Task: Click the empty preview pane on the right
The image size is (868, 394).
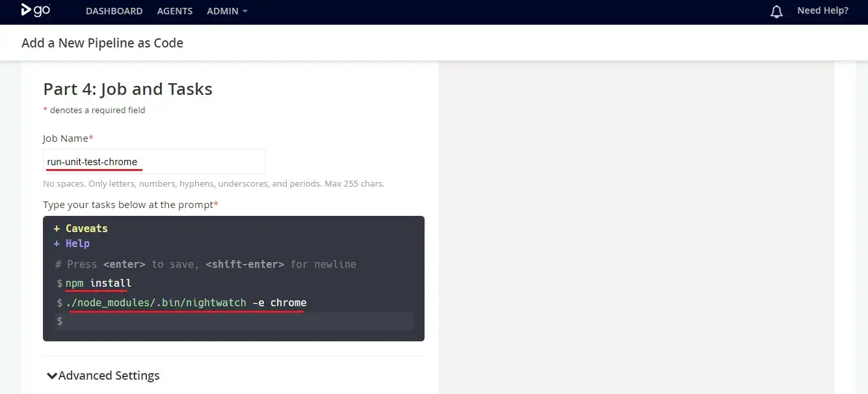Action: [635, 228]
